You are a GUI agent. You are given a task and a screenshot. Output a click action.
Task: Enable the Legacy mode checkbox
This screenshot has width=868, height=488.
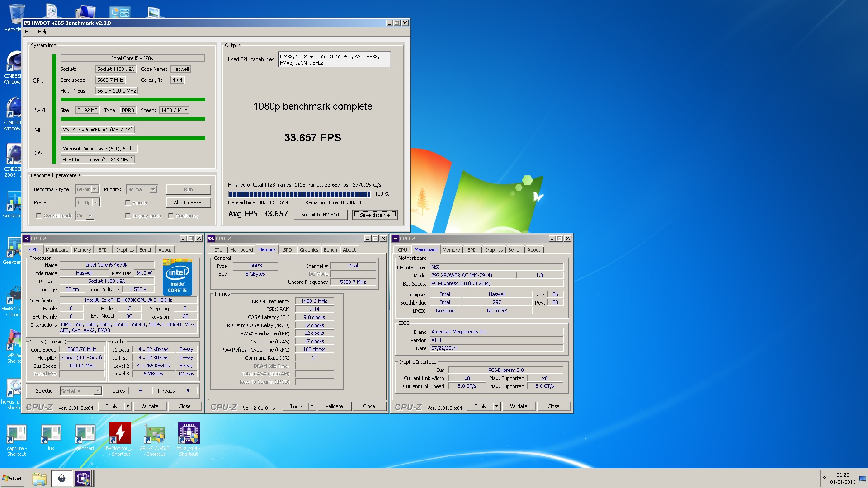point(128,216)
